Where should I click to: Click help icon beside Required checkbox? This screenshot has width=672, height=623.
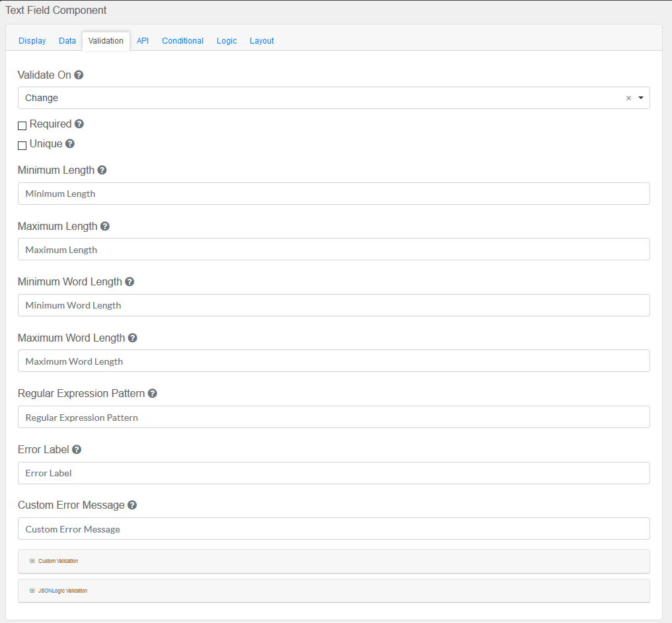pyautogui.click(x=79, y=124)
